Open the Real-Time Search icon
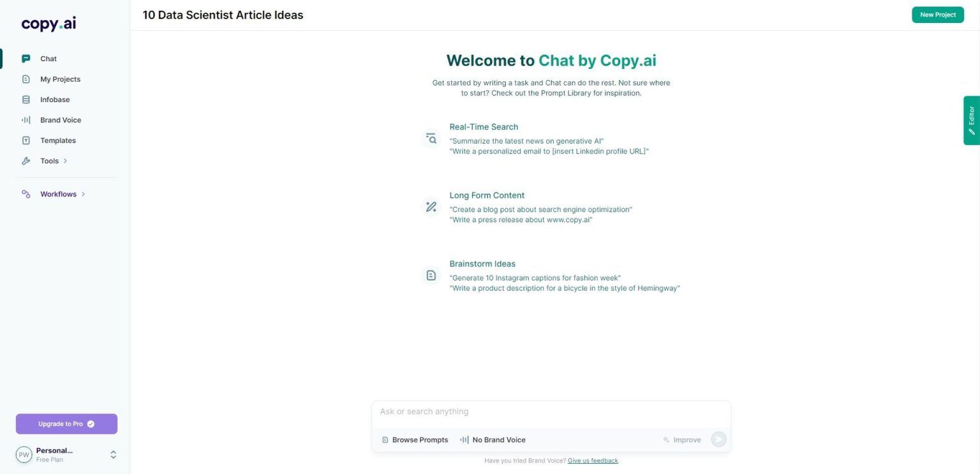The image size is (980, 474). click(x=431, y=138)
